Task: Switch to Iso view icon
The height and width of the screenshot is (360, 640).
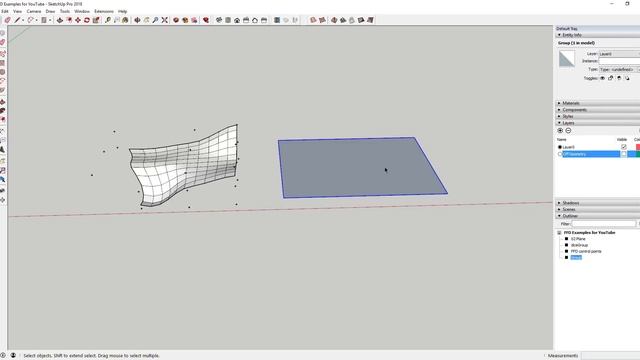Action: coord(219,20)
